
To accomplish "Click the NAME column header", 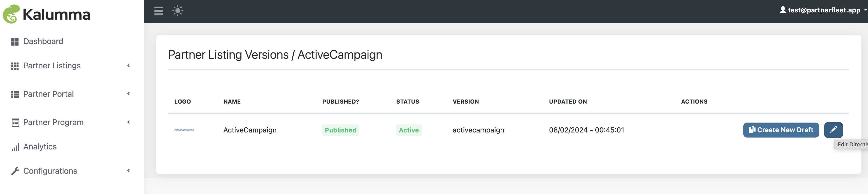I will [232, 102].
